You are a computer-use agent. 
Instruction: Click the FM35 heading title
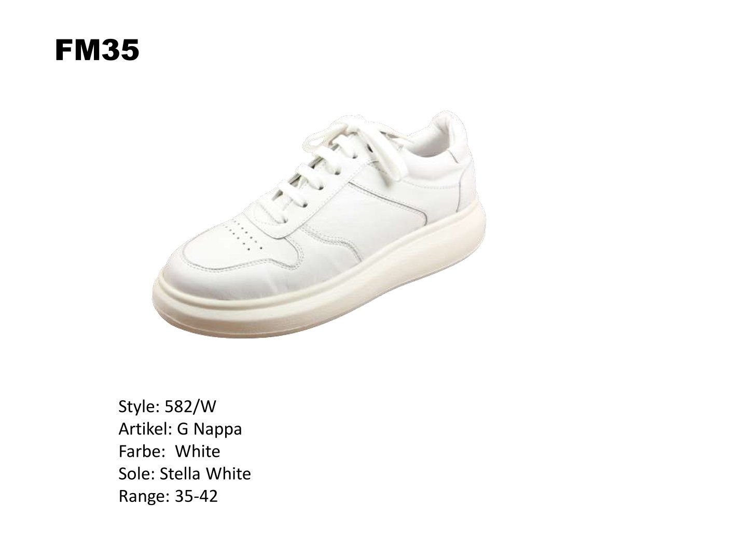(97, 51)
